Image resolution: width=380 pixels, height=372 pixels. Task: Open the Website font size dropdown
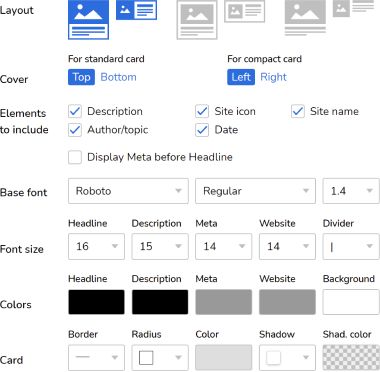point(287,247)
